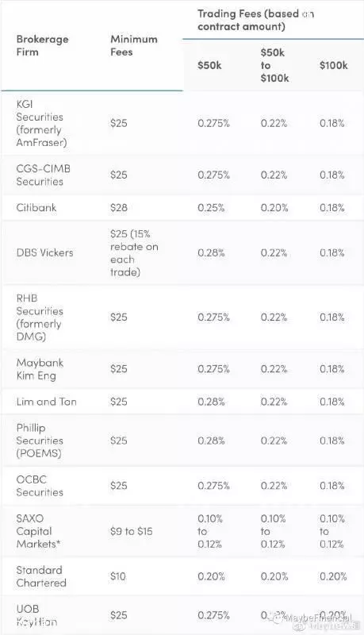The height and width of the screenshot is (635, 364).
Task: Click SAXO Capital Markets name
Action: [x=38, y=531]
